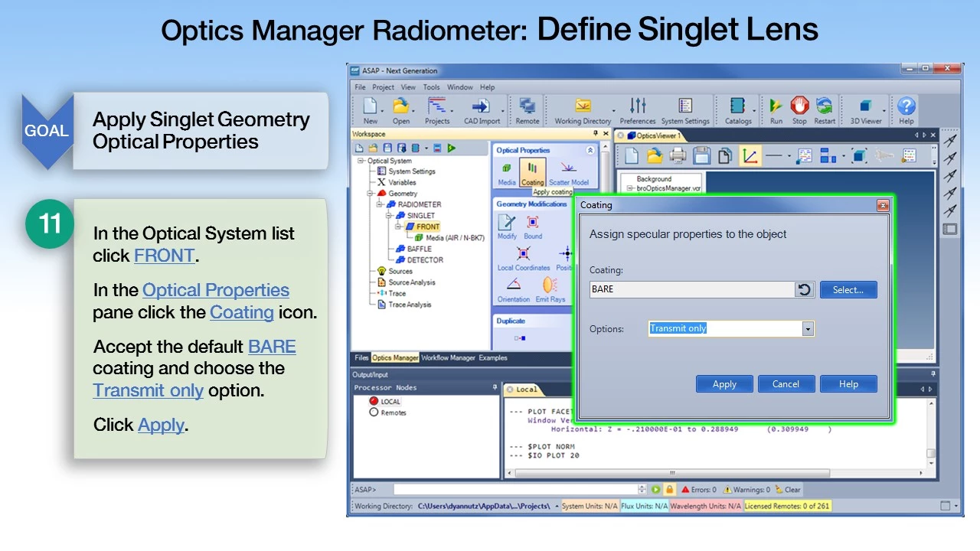The width and height of the screenshot is (980, 551).
Task: Collapse the Optical Properties pane chevron
Action: (x=590, y=151)
